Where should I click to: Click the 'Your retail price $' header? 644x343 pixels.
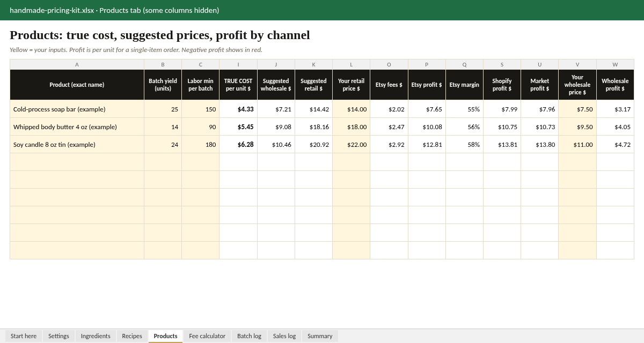pos(352,85)
